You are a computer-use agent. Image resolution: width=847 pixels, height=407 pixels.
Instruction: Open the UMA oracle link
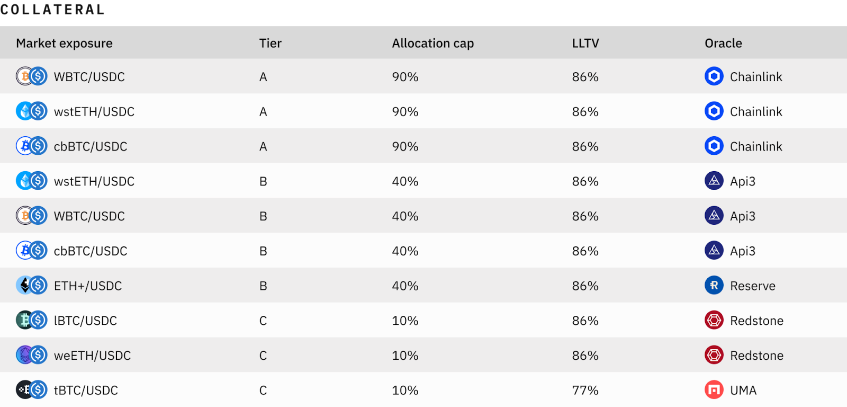[745, 390]
